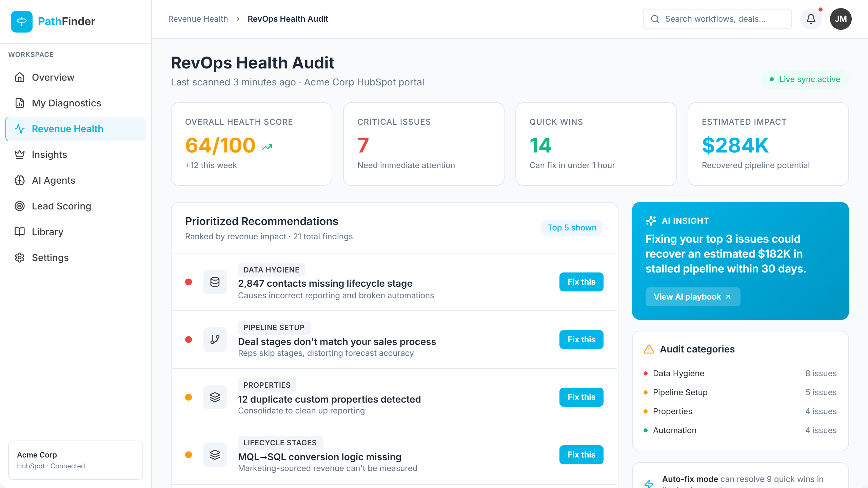The height and width of the screenshot is (488, 868).
Task: Go to My Diagnostics
Action: pyautogui.click(x=76, y=103)
